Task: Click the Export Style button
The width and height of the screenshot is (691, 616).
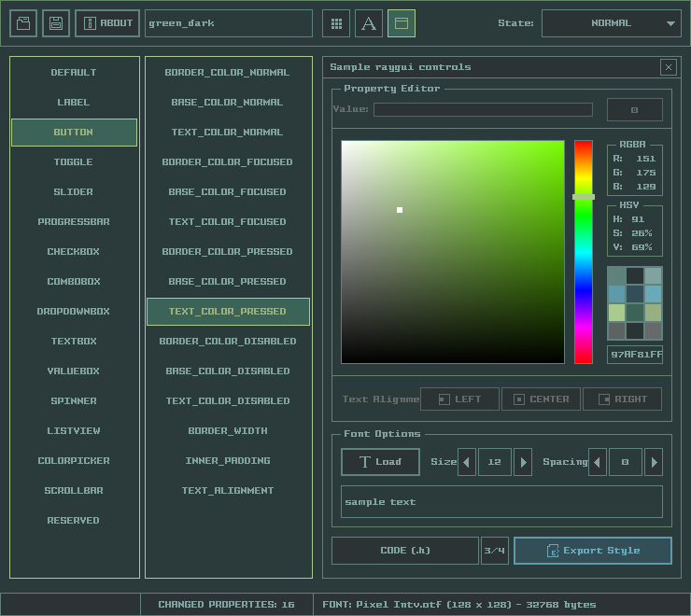Action: point(592,551)
